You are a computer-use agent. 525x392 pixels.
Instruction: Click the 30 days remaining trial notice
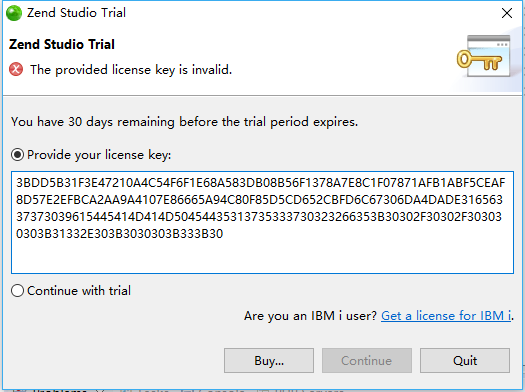tap(184, 122)
